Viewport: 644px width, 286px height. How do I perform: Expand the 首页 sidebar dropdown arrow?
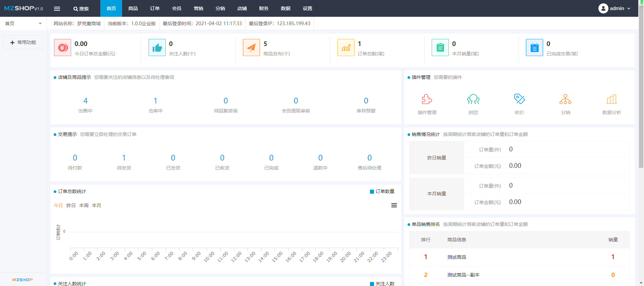40,23
